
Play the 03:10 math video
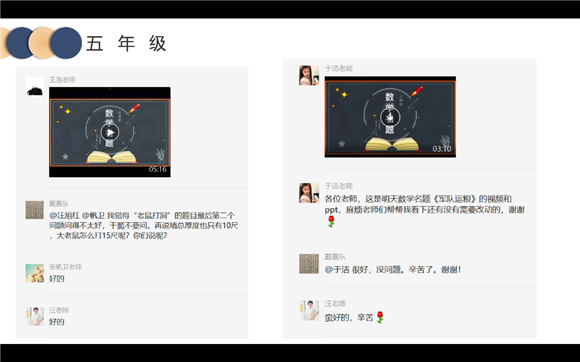(x=390, y=117)
